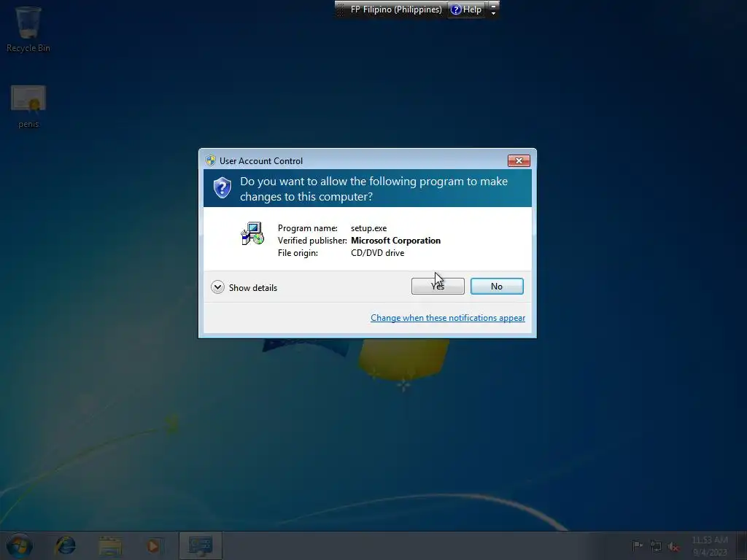Launch Internet Explorer from taskbar

point(65,545)
